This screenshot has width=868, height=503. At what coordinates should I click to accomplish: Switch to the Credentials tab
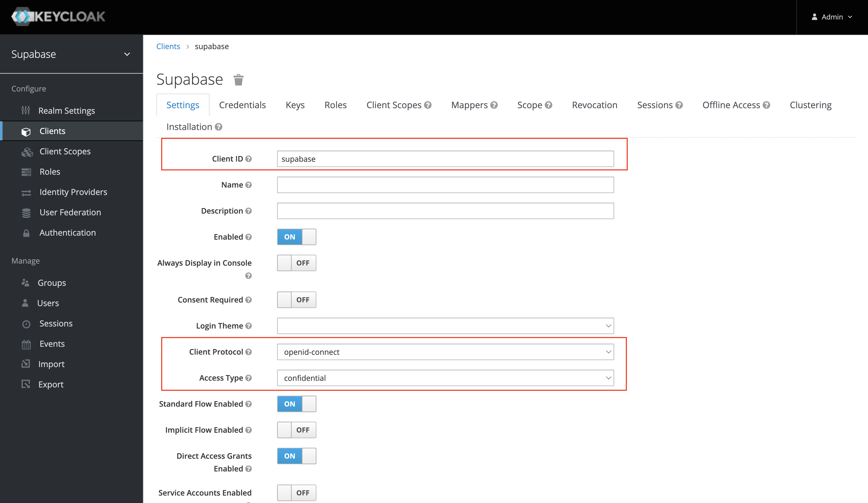click(x=242, y=105)
